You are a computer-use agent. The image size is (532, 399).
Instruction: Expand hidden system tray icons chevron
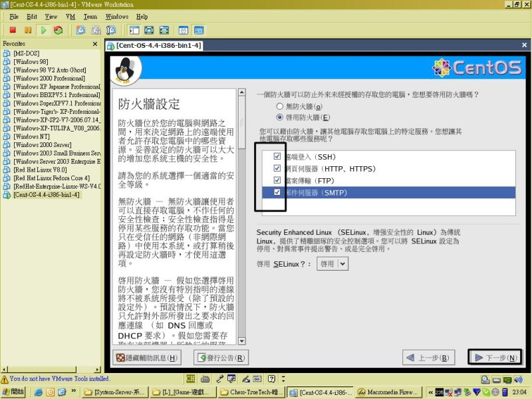(430, 392)
